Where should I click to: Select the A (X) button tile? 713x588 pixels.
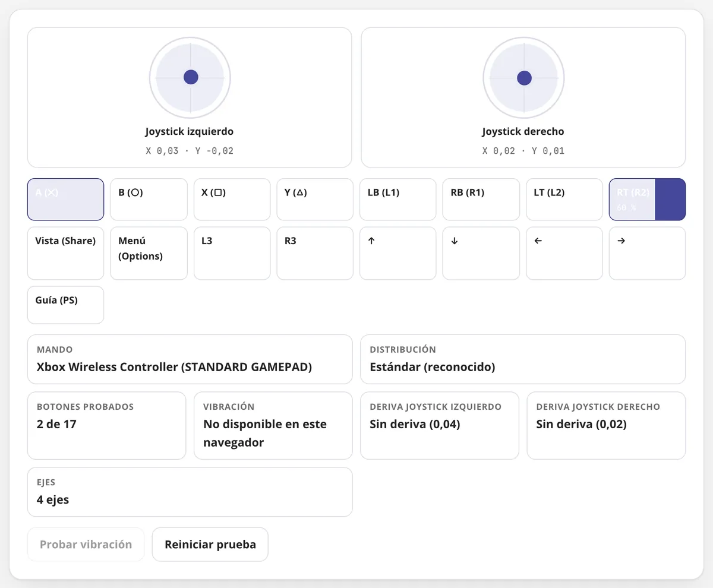[x=65, y=200]
